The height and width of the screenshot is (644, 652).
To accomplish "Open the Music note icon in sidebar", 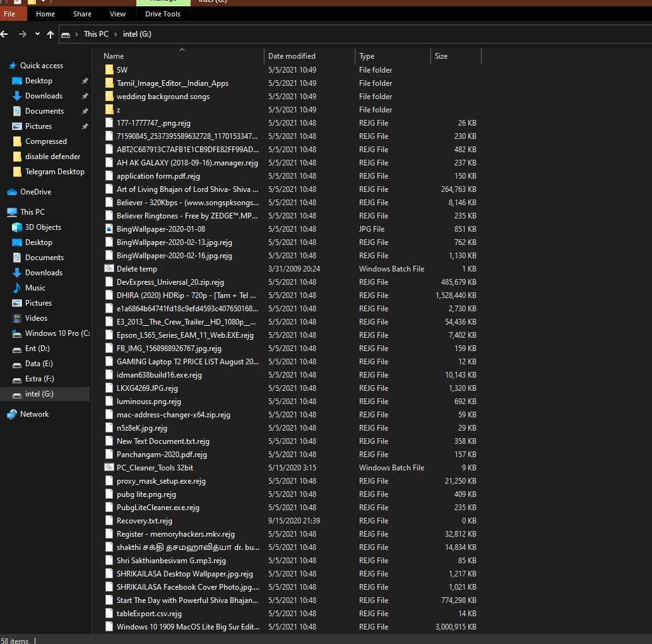I will click(17, 288).
